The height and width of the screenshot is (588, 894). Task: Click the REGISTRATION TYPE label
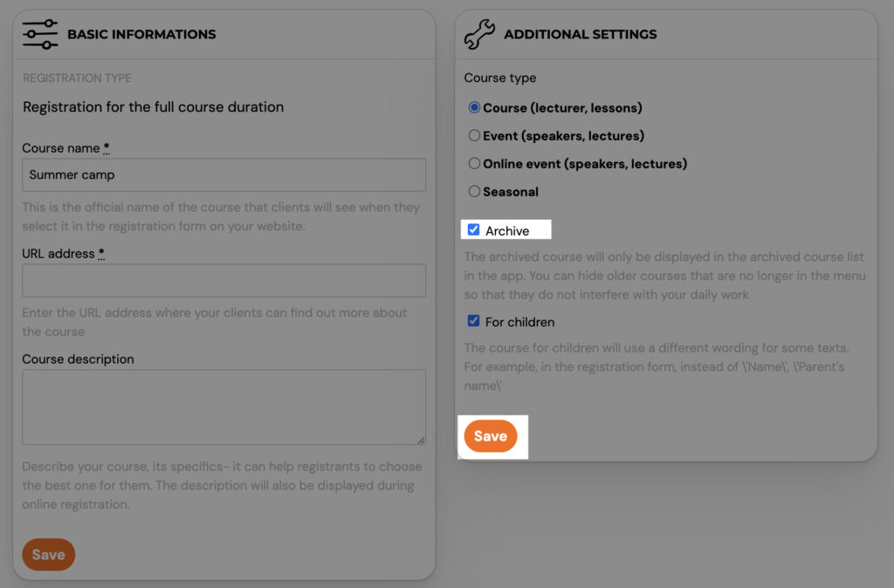[77, 78]
